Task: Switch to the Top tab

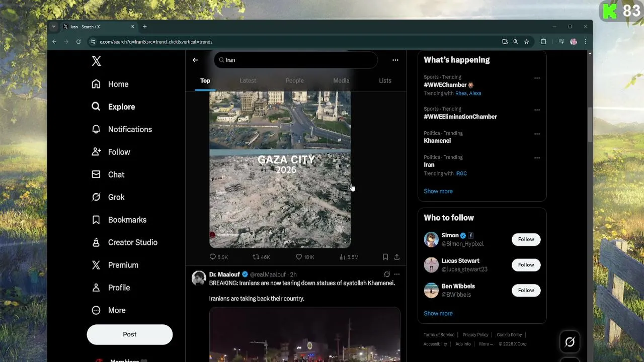Action: [205, 80]
